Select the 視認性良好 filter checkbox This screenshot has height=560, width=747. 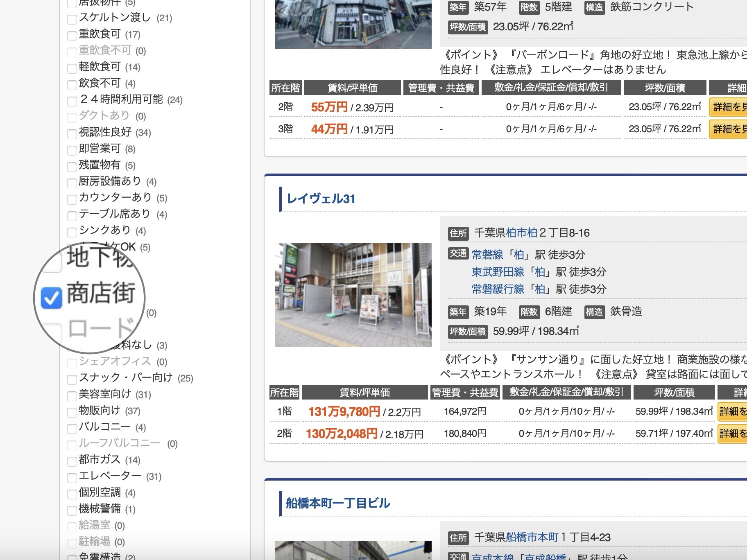72,133
